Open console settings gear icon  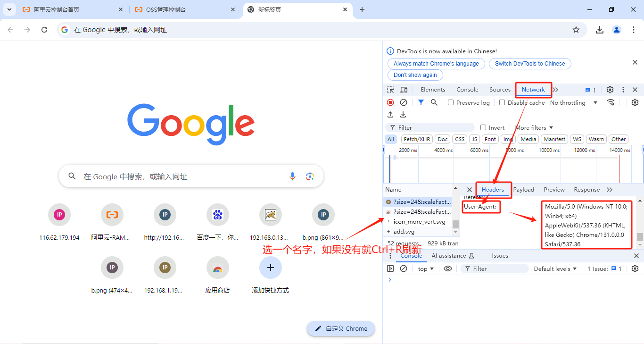(635, 268)
